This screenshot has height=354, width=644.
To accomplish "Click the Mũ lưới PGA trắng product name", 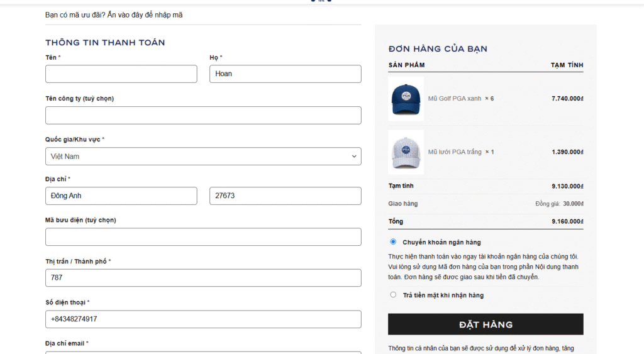I will point(455,152).
